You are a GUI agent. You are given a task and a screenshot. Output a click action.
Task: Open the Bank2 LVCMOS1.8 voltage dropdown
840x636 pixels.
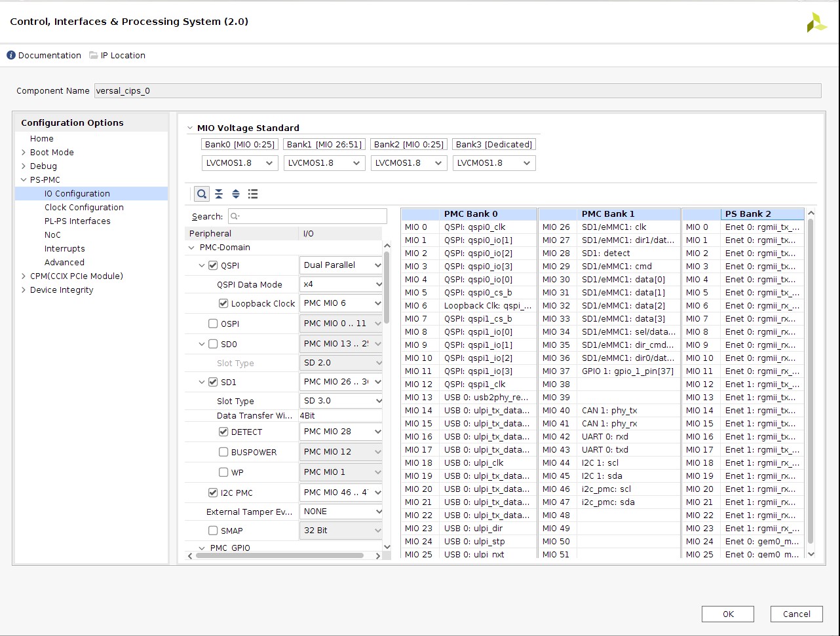tap(409, 163)
